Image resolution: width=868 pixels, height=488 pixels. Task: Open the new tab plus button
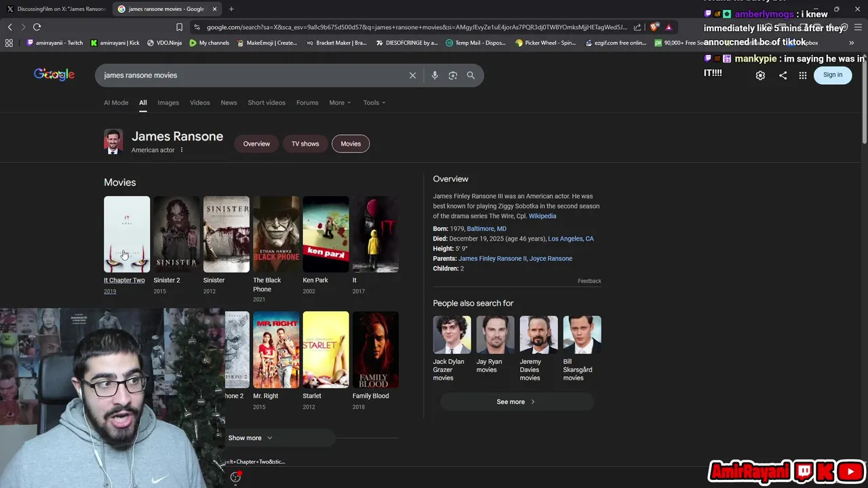[231, 9]
